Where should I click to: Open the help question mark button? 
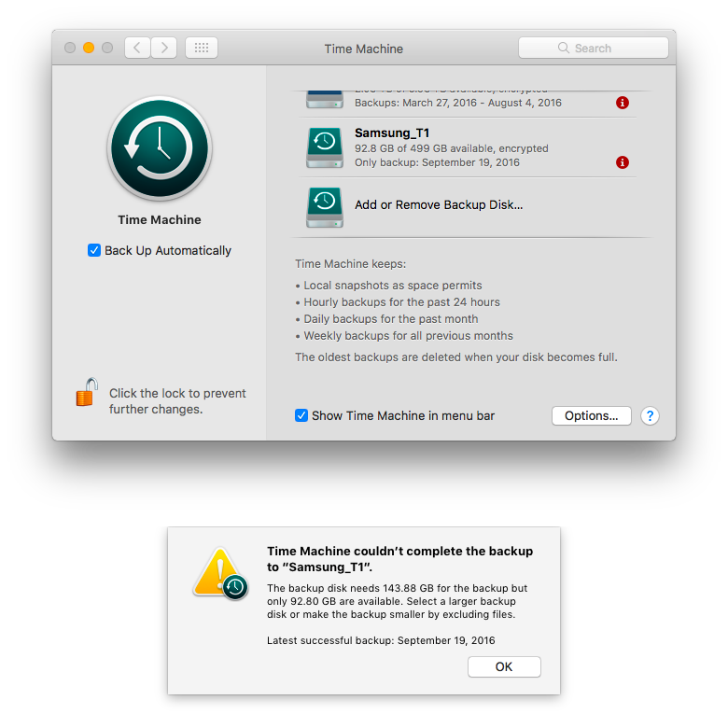(x=650, y=415)
